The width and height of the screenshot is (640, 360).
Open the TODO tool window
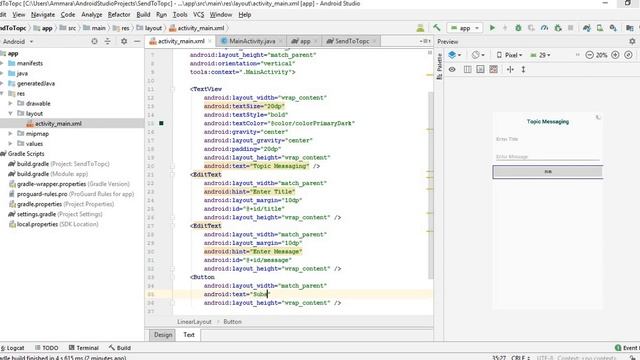point(47,348)
